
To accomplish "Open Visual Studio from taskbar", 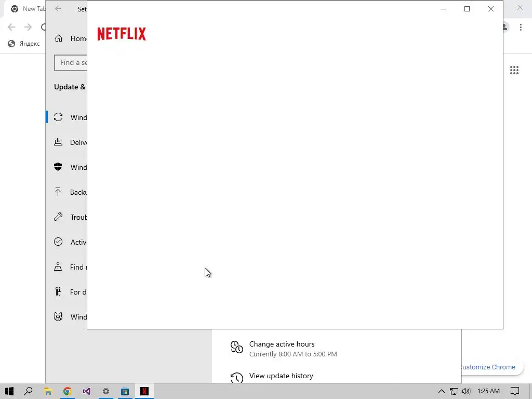I will (87, 391).
